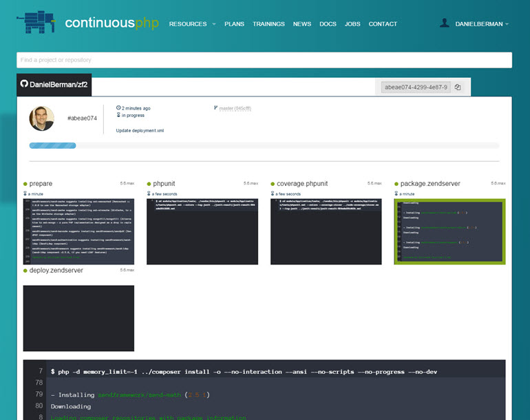
Task: Open the phpunit console output thumbnail
Action: [x=202, y=231]
